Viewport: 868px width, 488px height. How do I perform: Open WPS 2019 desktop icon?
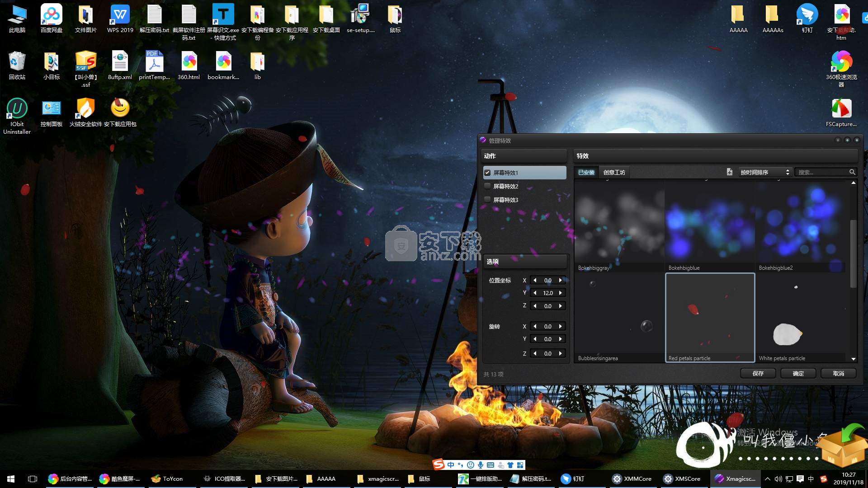coord(120,19)
